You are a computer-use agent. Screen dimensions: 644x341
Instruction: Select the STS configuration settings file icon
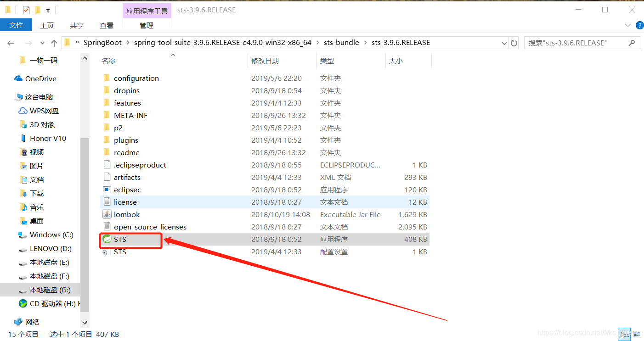(107, 252)
